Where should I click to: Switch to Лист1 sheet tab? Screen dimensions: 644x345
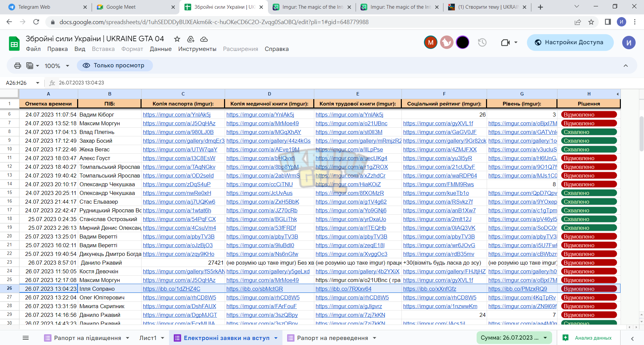148,338
